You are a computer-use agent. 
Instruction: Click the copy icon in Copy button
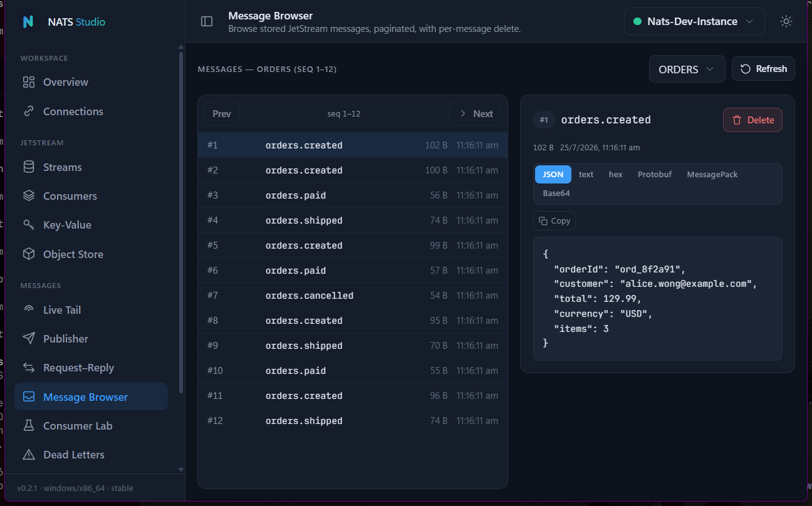tap(543, 220)
